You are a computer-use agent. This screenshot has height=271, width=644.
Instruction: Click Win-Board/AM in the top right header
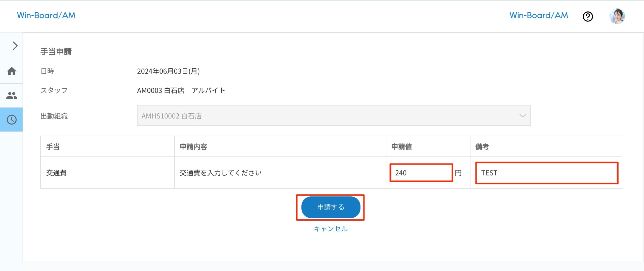click(x=539, y=16)
